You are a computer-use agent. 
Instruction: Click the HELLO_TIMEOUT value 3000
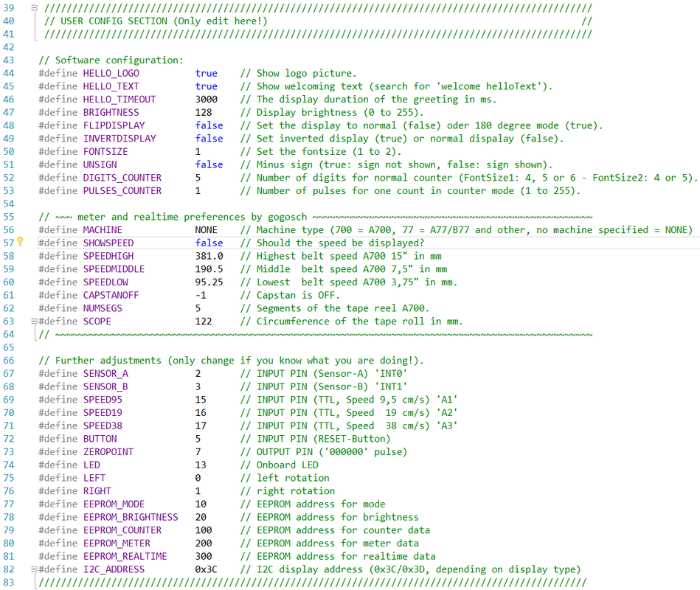point(207,99)
